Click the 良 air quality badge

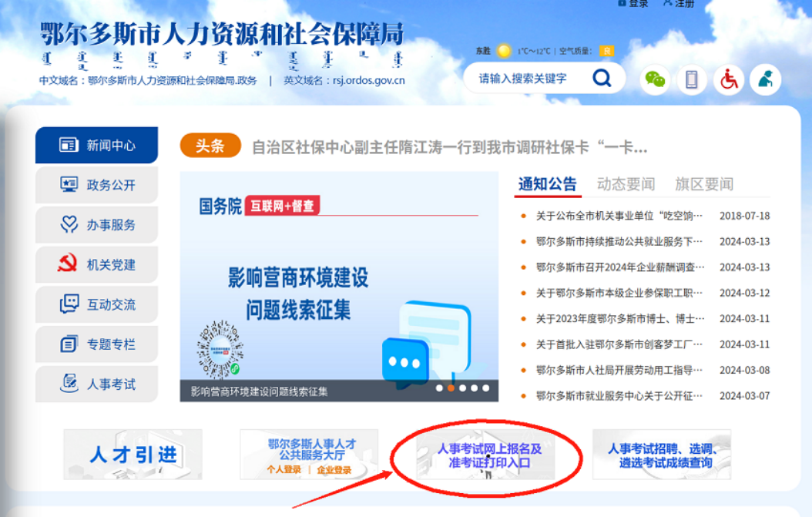click(606, 51)
